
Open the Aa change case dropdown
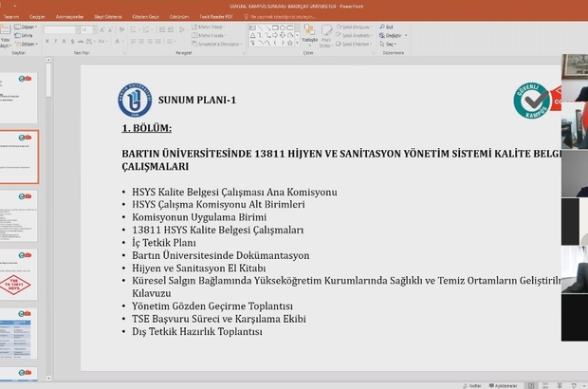pos(103,41)
